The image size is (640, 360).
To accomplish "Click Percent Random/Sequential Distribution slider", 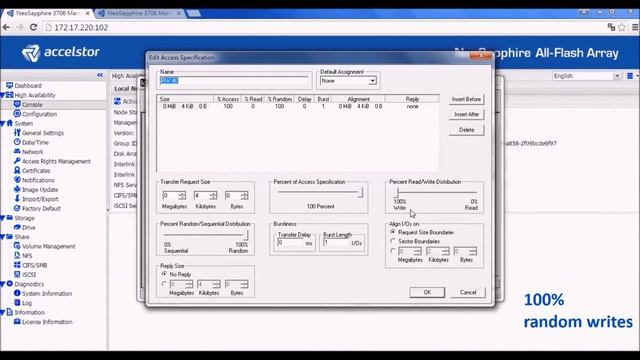I will (205, 235).
